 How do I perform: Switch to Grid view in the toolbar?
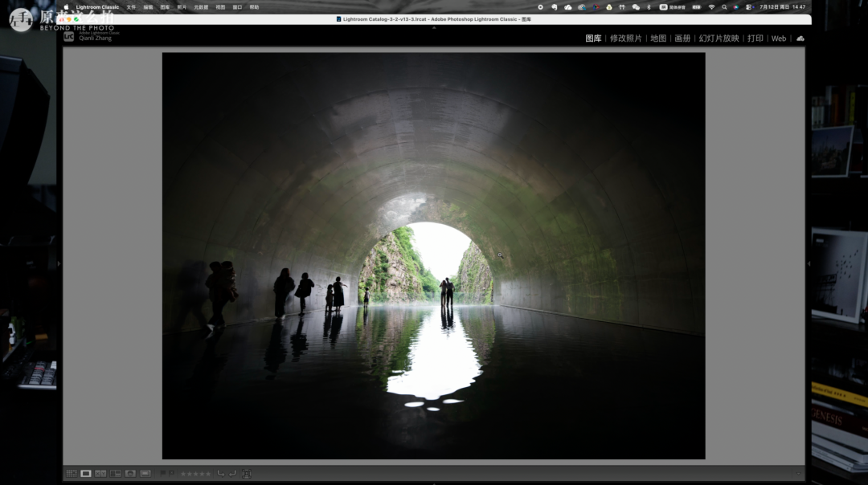point(72,474)
